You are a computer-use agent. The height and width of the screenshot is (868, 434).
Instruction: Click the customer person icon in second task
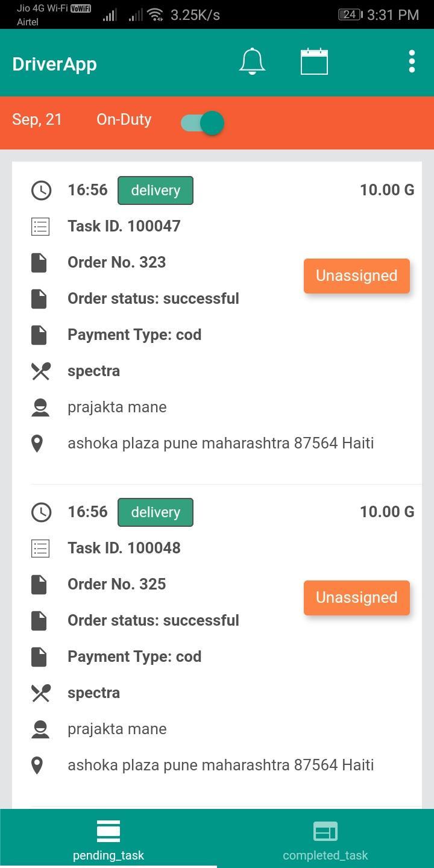click(40, 729)
